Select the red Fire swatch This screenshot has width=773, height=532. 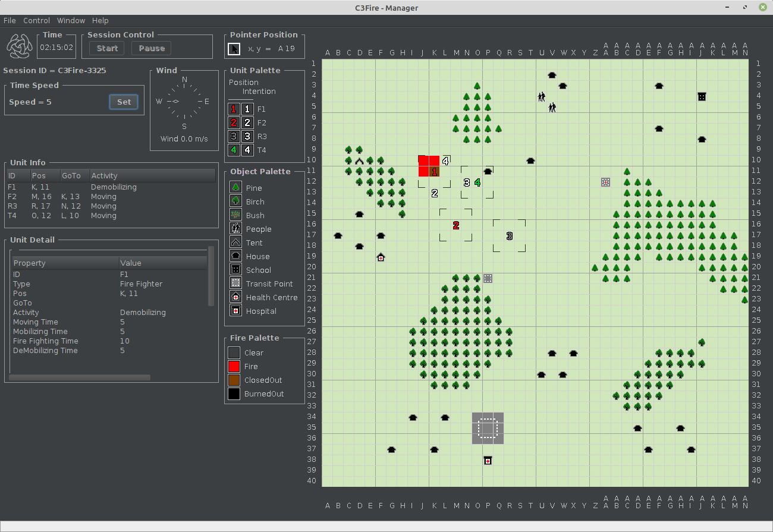[x=234, y=367]
